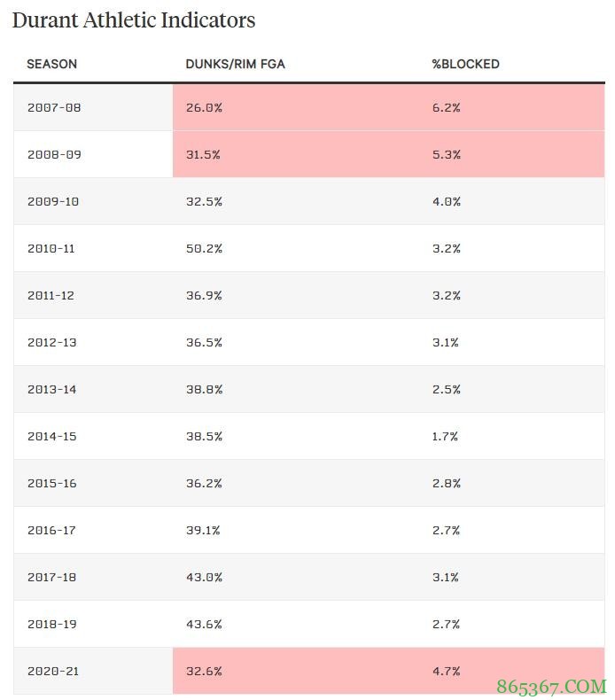Click the Durant Athletic Indicators title
This screenshot has height=700, width=615.
[134, 20]
